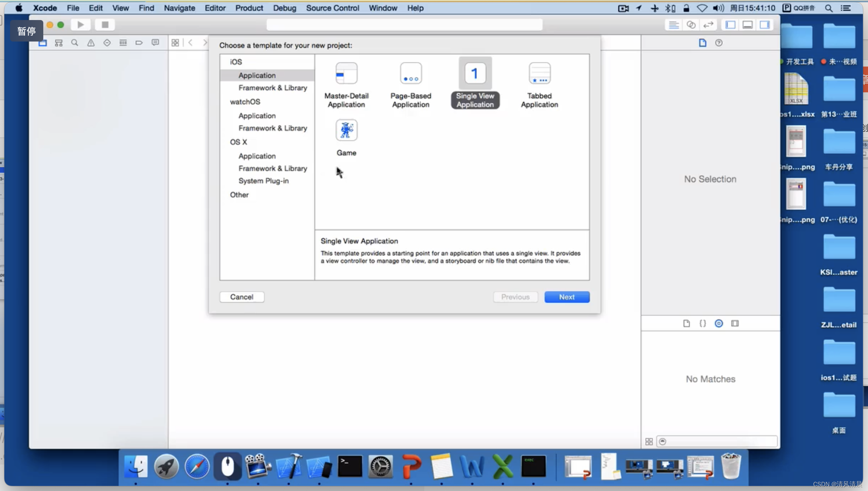Show the File Template library
This screenshot has width=868, height=491.
pyautogui.click(x=686, y=324)
